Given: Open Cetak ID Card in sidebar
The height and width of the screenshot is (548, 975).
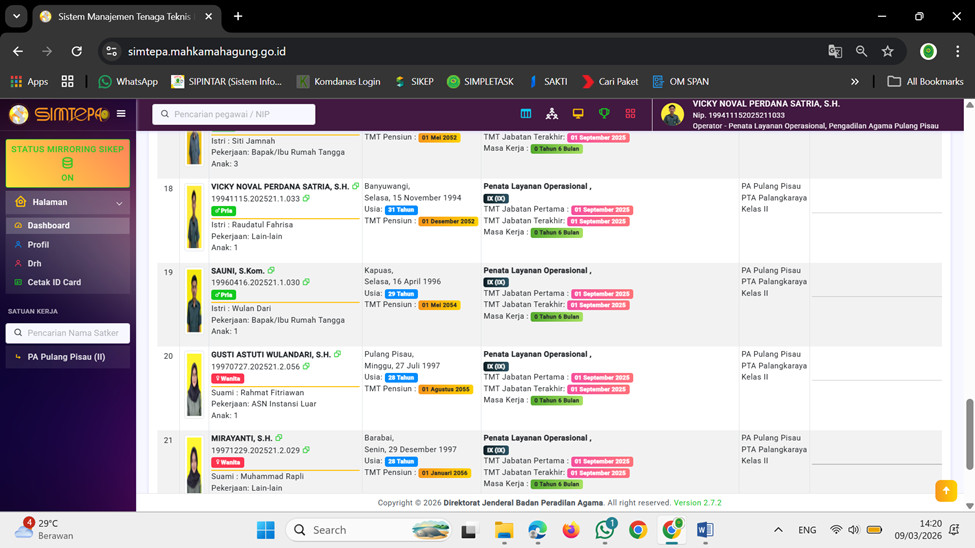Looking at the screenshot, I should 54,282.
